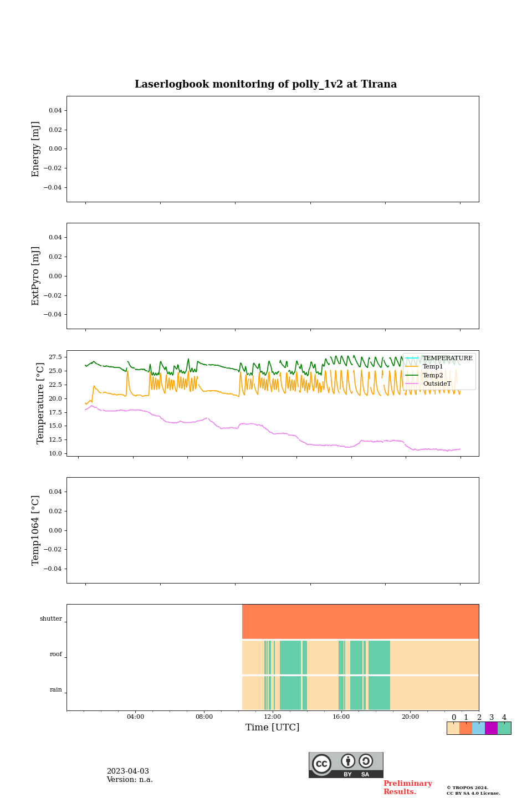Click the date '2023-04-03'
532x798 pixels.
pos(128,771)
